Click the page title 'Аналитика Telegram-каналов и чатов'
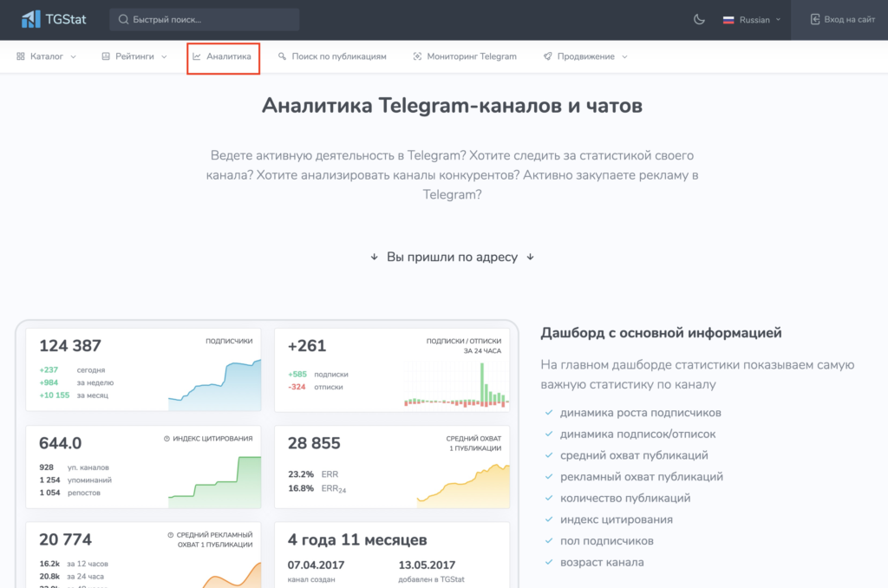Screen dimensions: 888x588 452,106
